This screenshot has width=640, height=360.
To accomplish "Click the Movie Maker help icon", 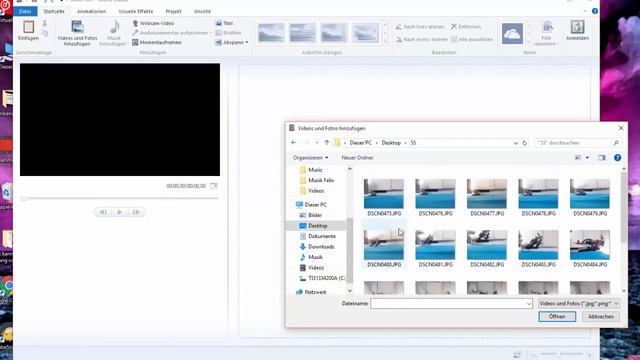I will point(595,11).
